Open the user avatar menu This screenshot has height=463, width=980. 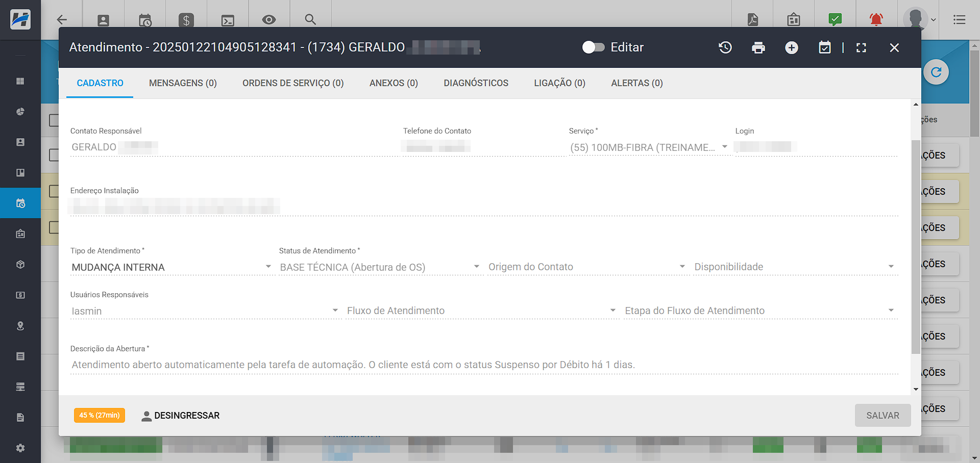919,19
